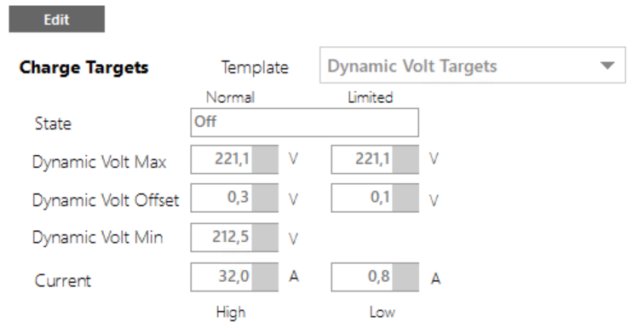644x328 pixels.
Task: Click stepper beside Normal Dynamic Volt Max
Action: [265, 158]
